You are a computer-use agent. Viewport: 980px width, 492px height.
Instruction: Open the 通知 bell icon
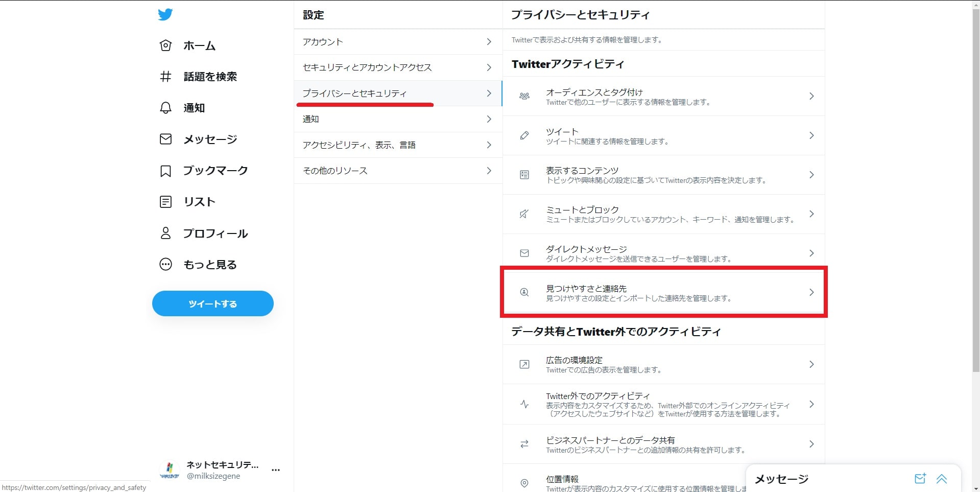coord(165,108)
